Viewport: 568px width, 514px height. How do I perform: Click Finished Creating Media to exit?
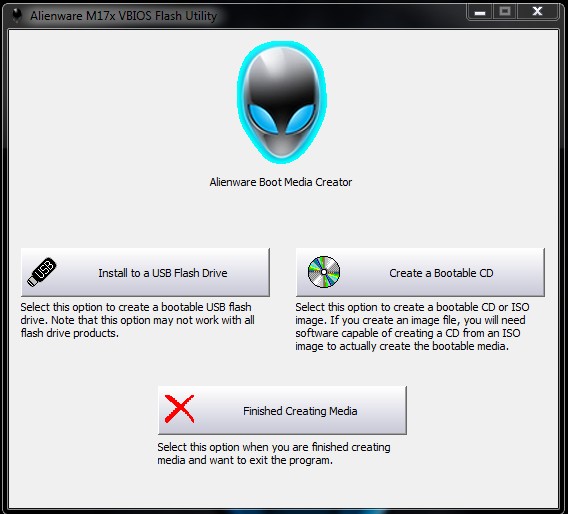[283, 410]
